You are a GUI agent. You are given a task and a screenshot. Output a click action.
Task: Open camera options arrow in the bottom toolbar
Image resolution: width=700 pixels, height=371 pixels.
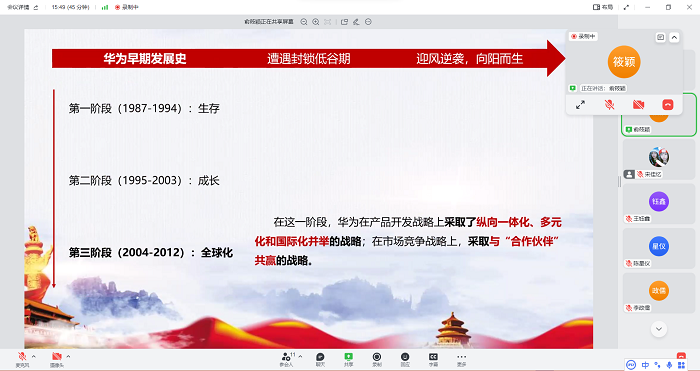pos(68,356)
